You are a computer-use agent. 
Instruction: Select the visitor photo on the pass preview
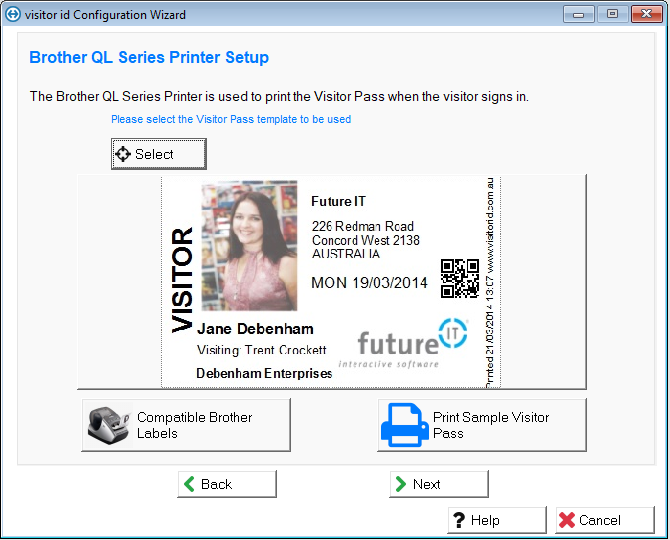click(x=249, y=245)
